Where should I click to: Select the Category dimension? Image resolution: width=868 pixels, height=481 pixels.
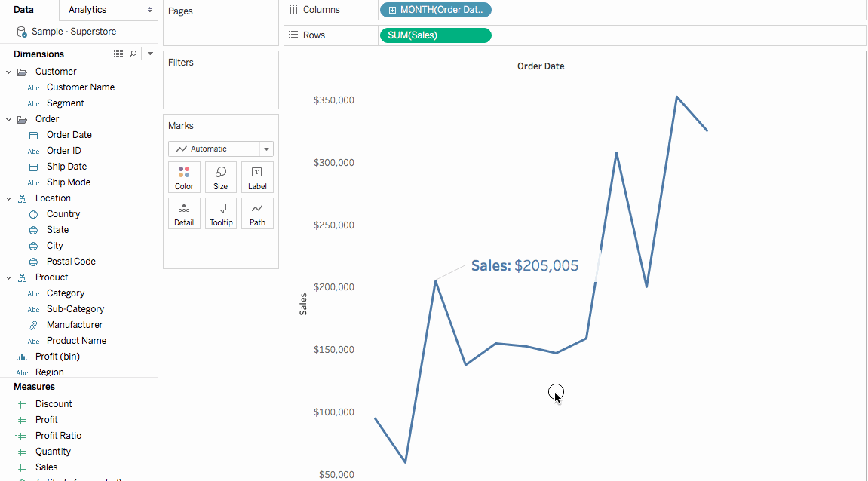tap(66, 293)
